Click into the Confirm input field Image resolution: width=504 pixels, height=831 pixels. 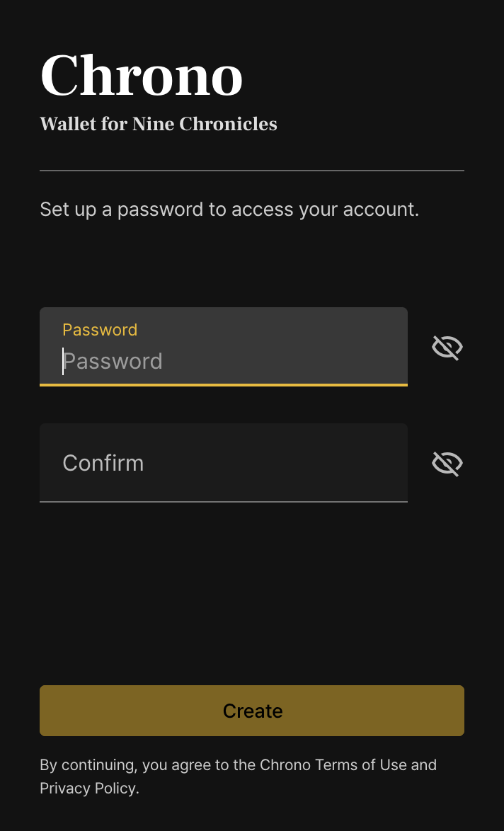click(224, 463)
